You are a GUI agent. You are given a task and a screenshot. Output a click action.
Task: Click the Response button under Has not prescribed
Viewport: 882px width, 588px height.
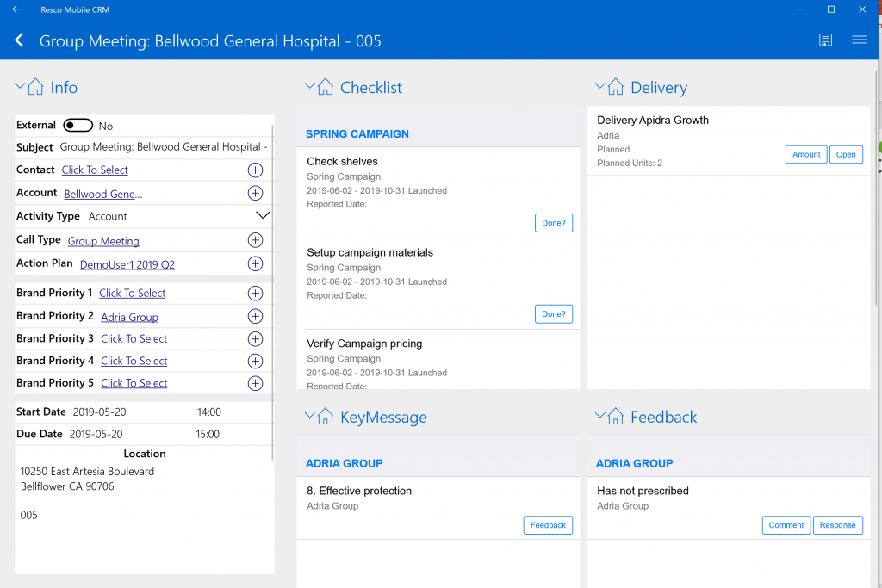(x=837, y=525)
